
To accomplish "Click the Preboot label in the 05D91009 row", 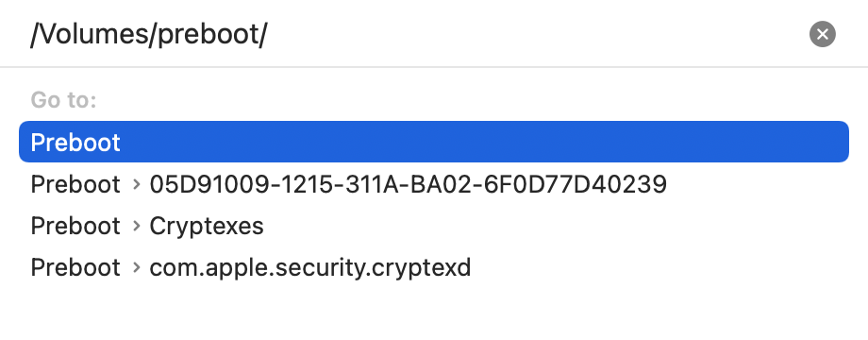I will point(75,184).
